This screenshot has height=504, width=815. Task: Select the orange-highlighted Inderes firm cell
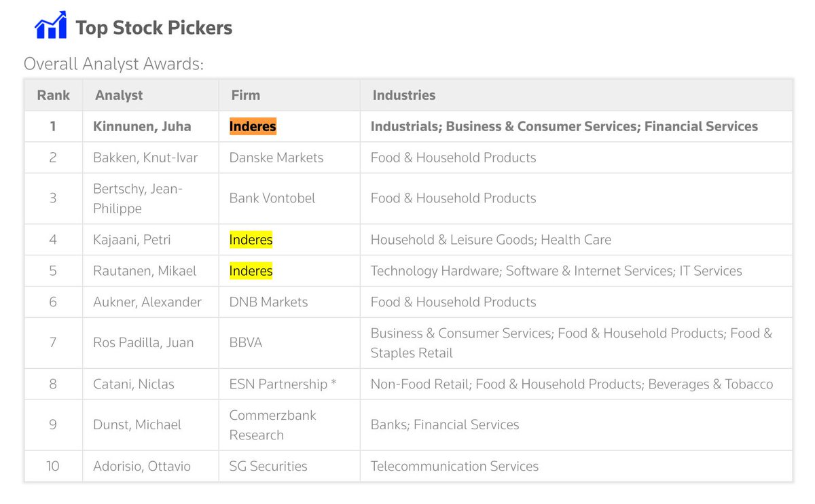pyautogui.click(x=253, y=126)
